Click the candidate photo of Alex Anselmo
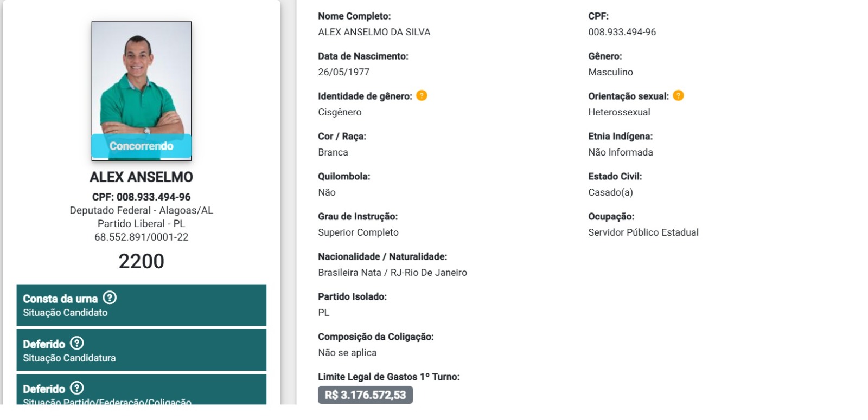The image size is (868, 420). click(x=141, y=91)
